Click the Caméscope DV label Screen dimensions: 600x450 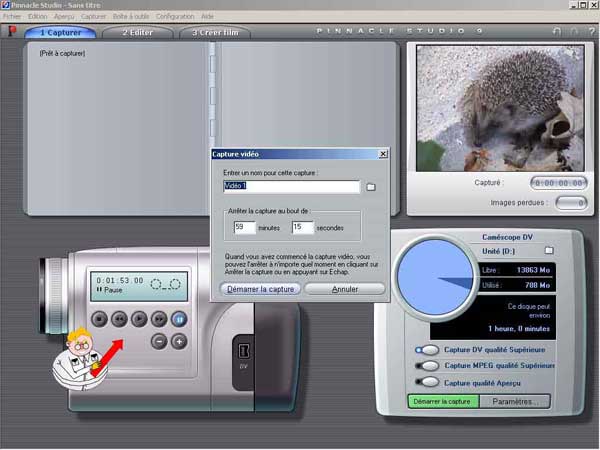507,237
